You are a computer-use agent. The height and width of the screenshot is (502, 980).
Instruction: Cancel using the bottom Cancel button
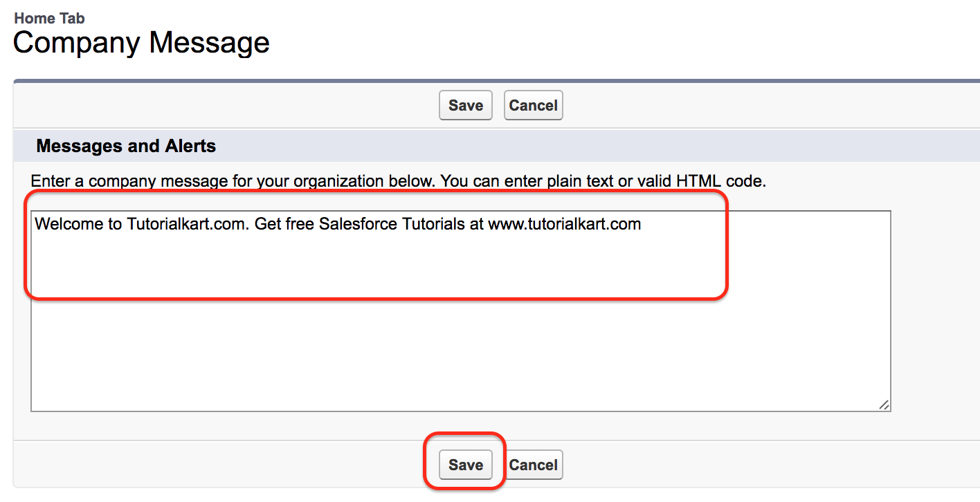(x=533, y=465)
